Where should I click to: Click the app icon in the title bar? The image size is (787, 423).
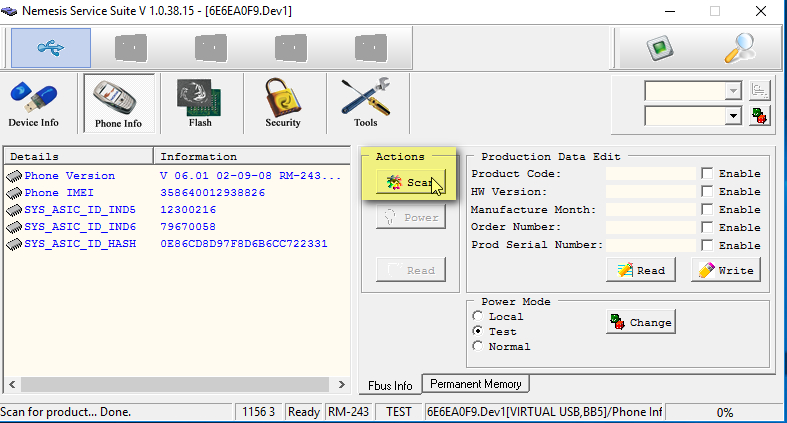click(x=9, y=11)
